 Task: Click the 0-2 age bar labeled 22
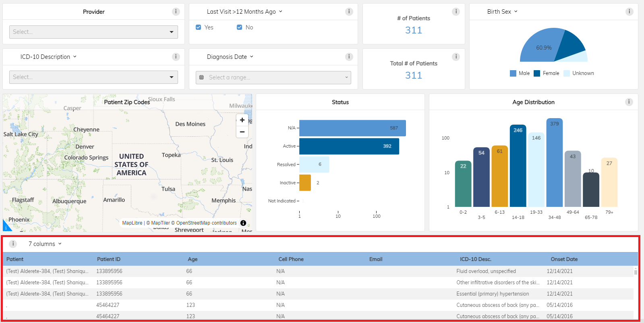pyautogui.click(x=463, y=184)
